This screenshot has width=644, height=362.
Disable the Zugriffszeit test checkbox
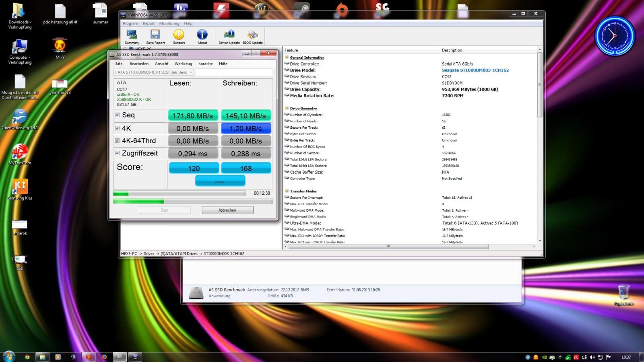(x=117, y=153)
